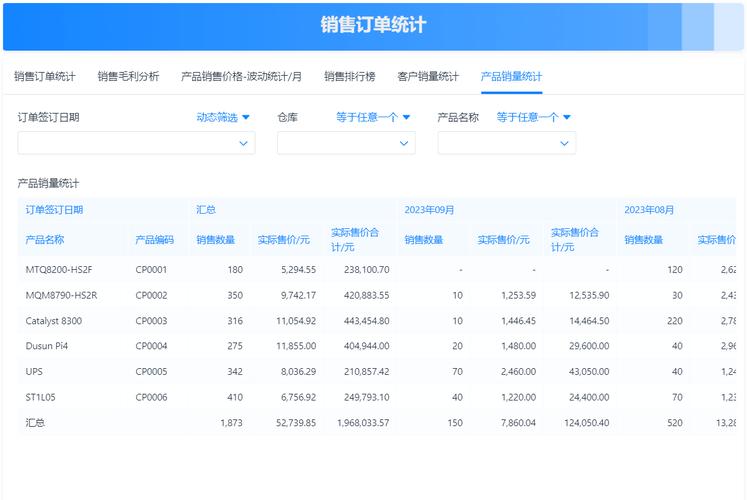Click the 产品名称 column header
The height and width of the screenshot is (500, 747).
[x=45, y=240]
